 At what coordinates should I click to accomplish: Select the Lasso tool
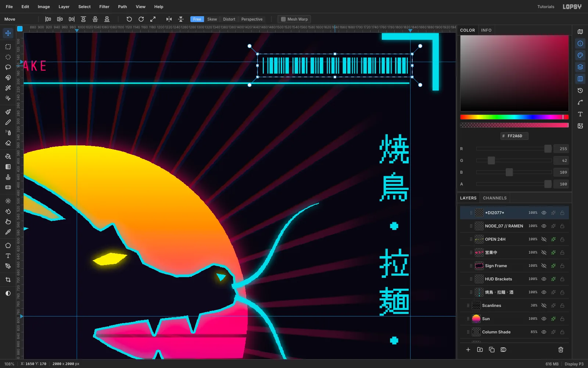[8, 67]
